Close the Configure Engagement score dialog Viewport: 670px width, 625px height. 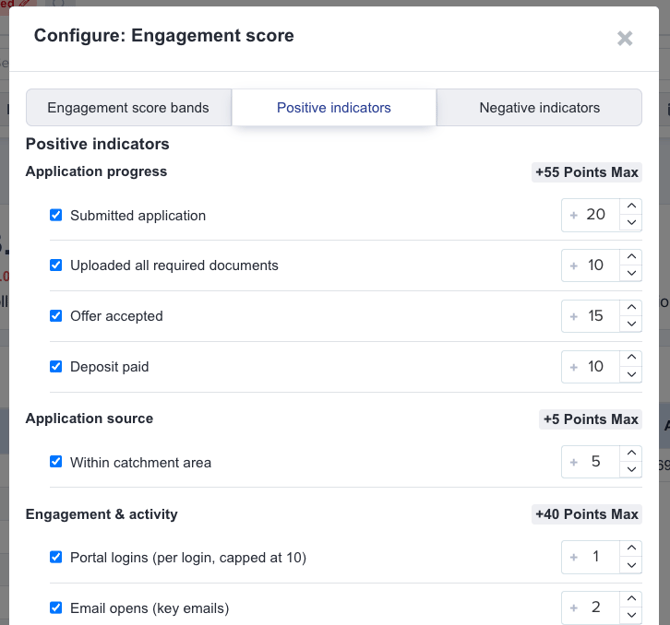point(625,38)
